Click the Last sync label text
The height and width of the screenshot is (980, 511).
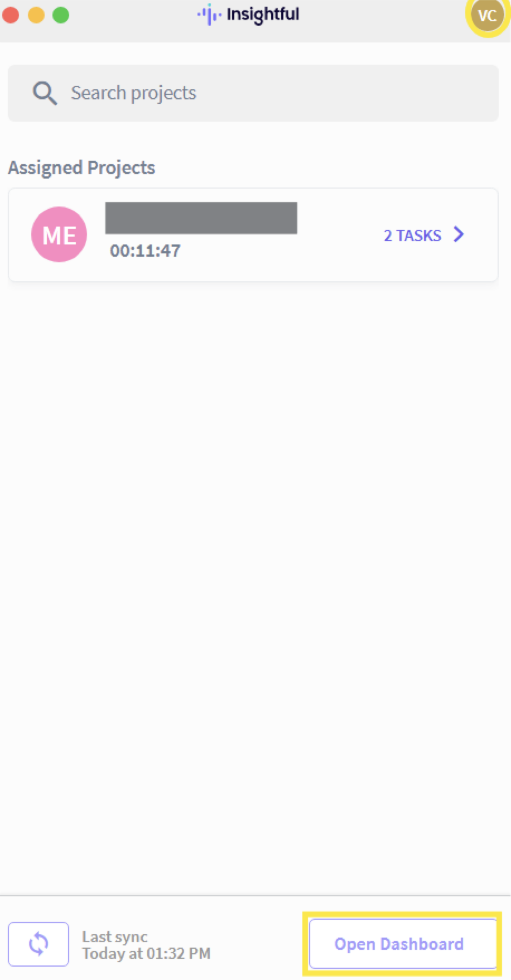[x=115, y=936]
